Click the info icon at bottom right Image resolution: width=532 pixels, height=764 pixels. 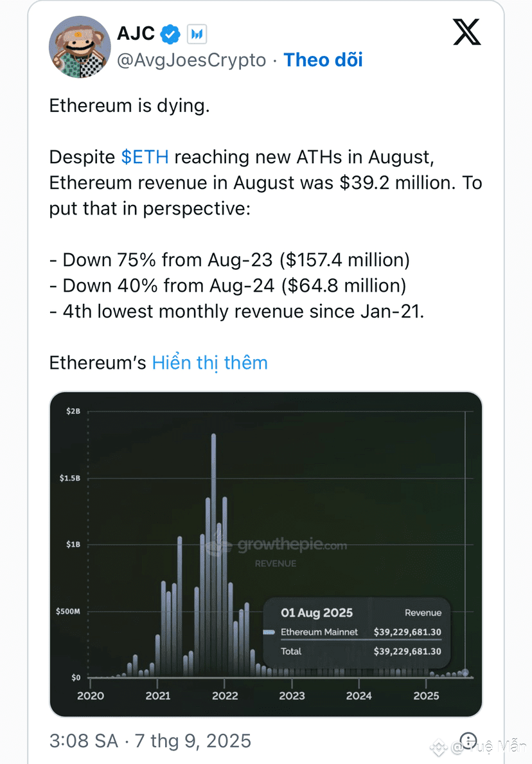click(468, 741)
